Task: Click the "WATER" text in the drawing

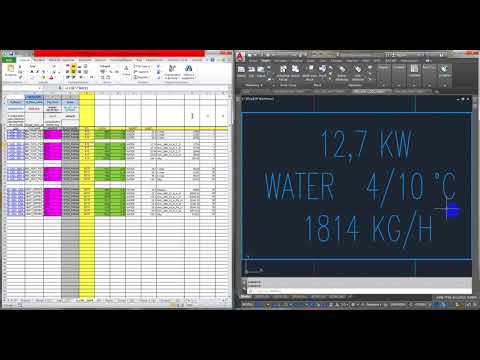Action: click(300, 186)
